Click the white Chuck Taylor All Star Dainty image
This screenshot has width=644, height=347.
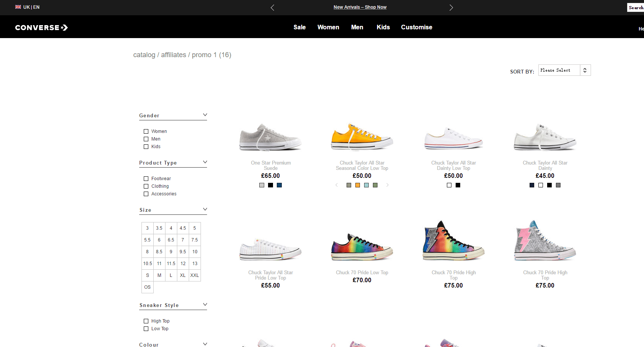click(545, 137)
